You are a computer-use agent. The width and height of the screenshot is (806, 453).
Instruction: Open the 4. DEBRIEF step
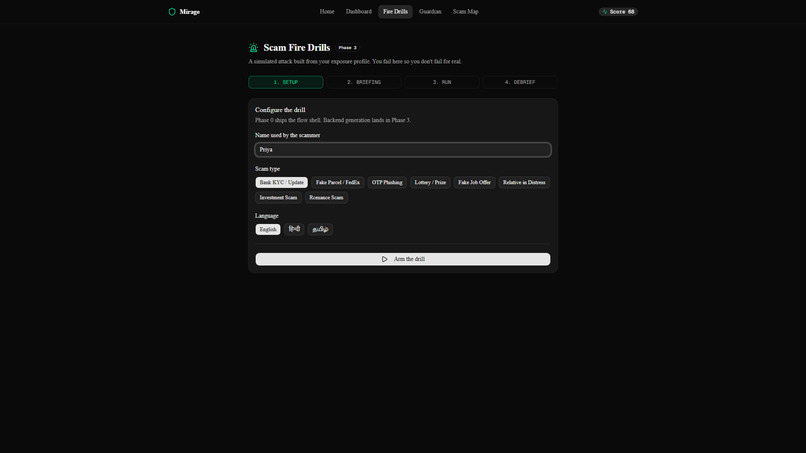(520, 82)
